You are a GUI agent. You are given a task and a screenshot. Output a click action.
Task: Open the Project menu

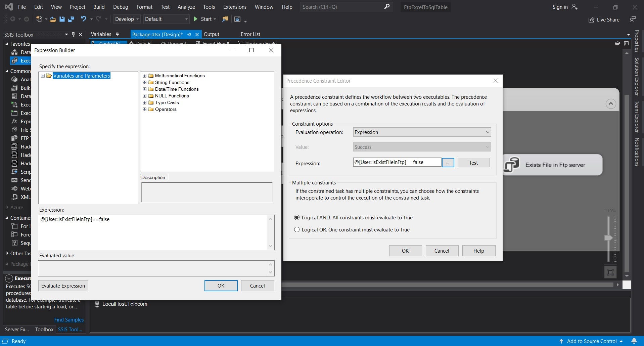pyautogui.click(x=78, y=7)
